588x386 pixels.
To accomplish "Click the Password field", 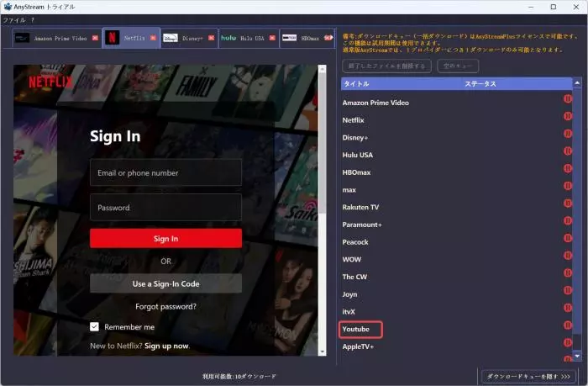I will click(165, 207).
